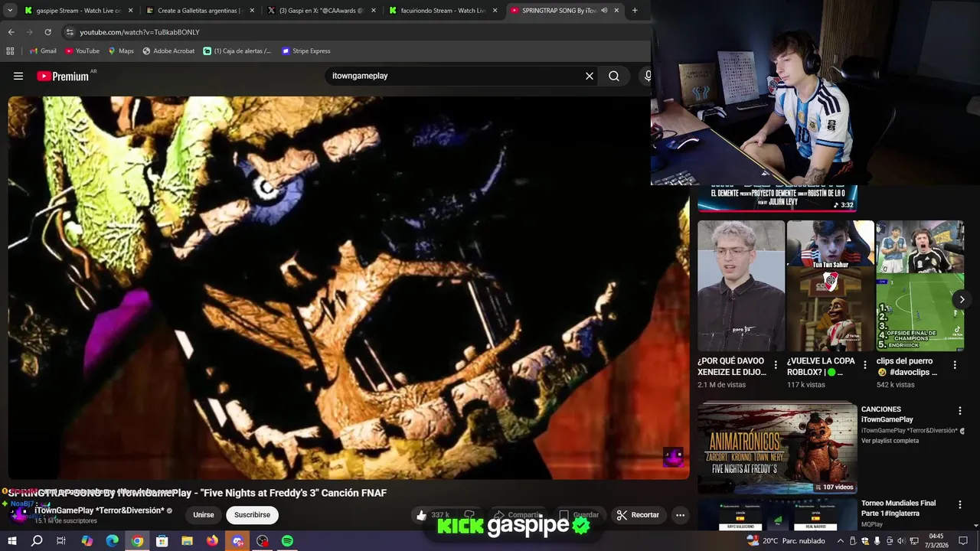This screenshot has height=551, width=980.
Task: Open a new browser tab
Action: pyautogui.click(x=635, y=11)
